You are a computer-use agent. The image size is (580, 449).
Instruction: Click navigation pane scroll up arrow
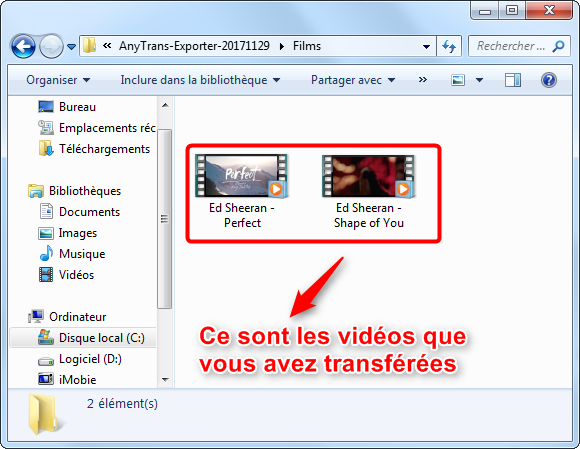click(165, 105)
